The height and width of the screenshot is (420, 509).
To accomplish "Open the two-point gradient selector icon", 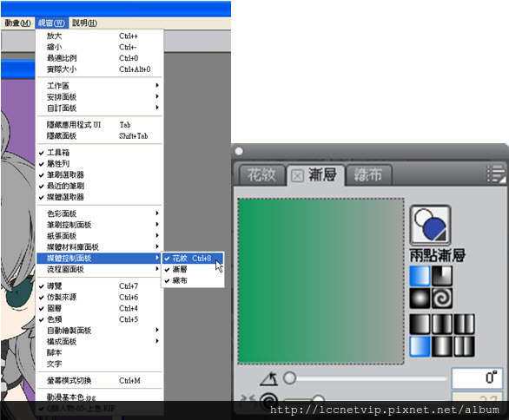I will coord(431,225).
